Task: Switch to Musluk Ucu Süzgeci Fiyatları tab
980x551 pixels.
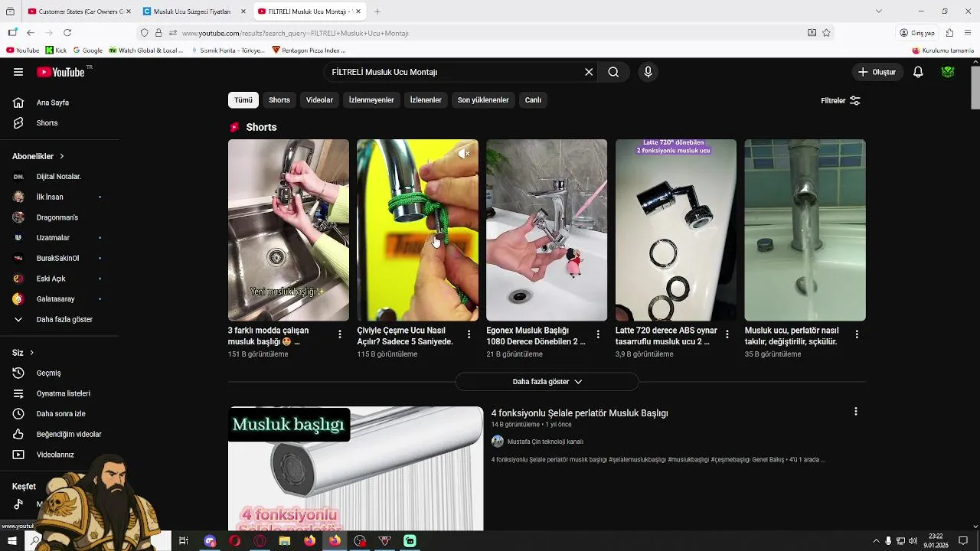Action: (x=193, y=11)
